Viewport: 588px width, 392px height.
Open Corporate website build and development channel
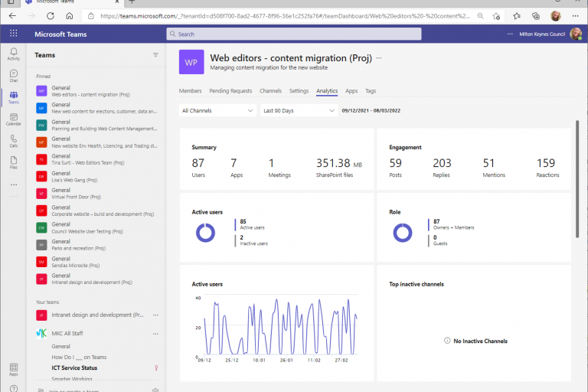pyautogui.click(x=96, y=211)
